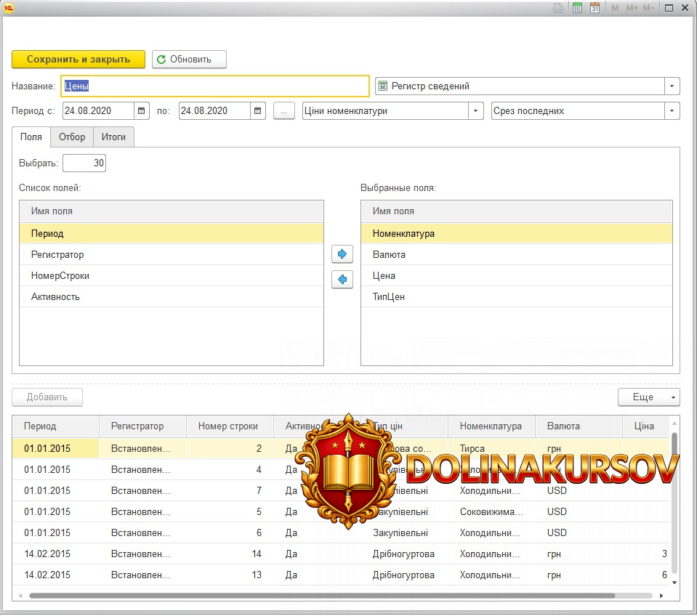Click the blue left arrow to remove field
This screenshot has width=697, height=616.
[342, 279]
